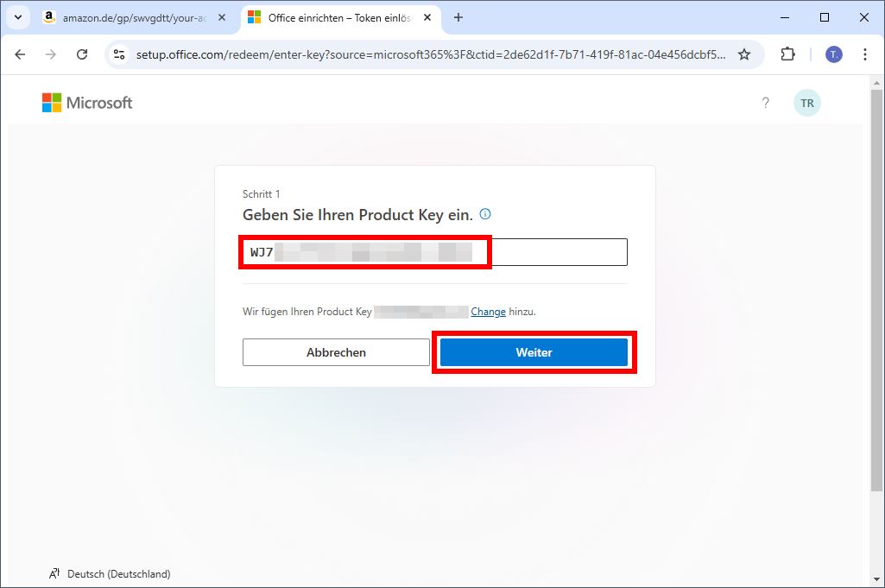Click the Microsoft logo

pyautogui.click(x=86, y=102)
